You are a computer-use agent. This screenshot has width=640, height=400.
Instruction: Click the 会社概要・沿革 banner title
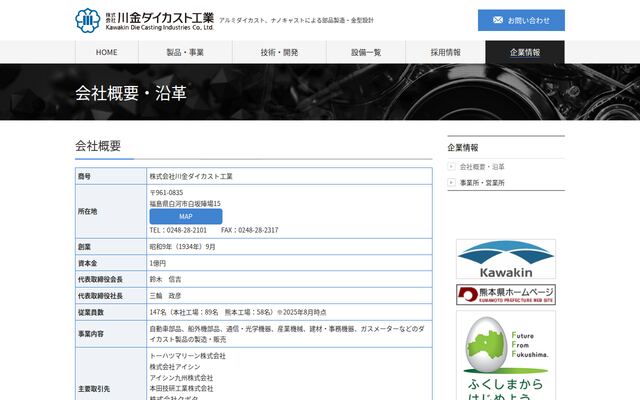click(x=131, y=93)
